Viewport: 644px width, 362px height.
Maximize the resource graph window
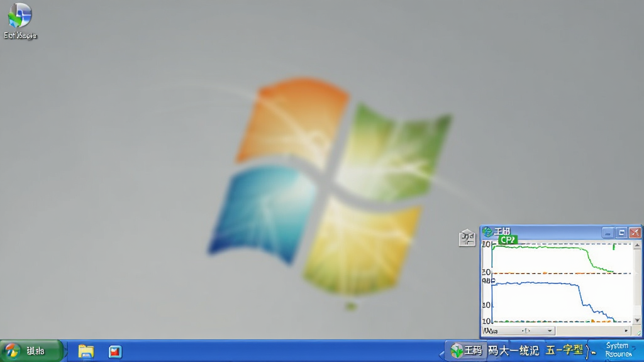[622, 233]
